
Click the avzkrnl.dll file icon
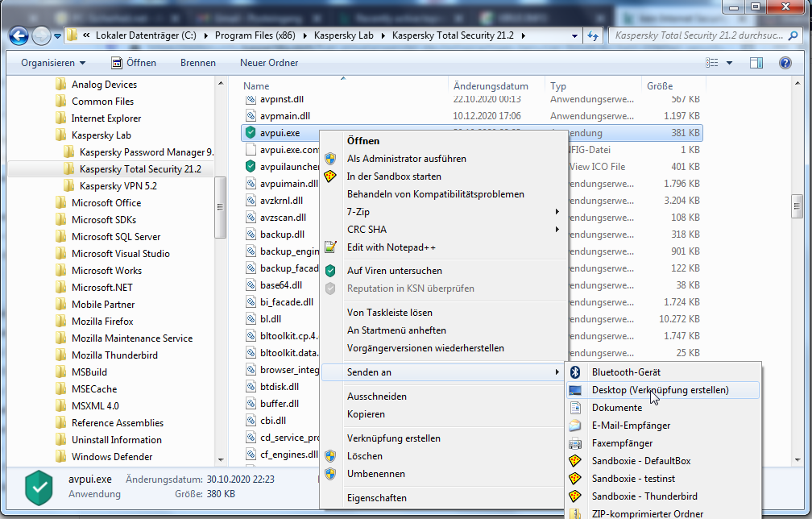click(251, 200)
